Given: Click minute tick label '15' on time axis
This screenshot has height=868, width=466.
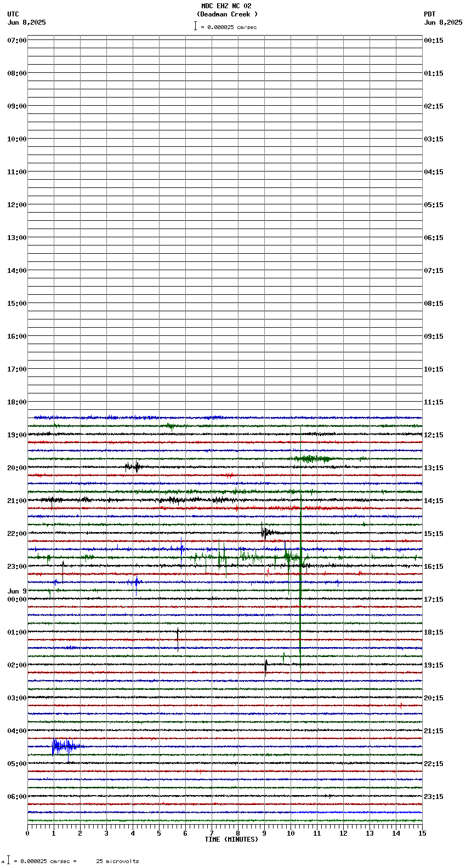Looking at the screenshot, I should pos(422,833).
